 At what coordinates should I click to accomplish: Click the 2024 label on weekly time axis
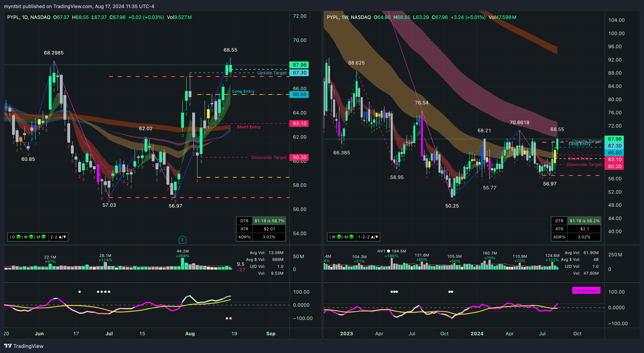477,333
